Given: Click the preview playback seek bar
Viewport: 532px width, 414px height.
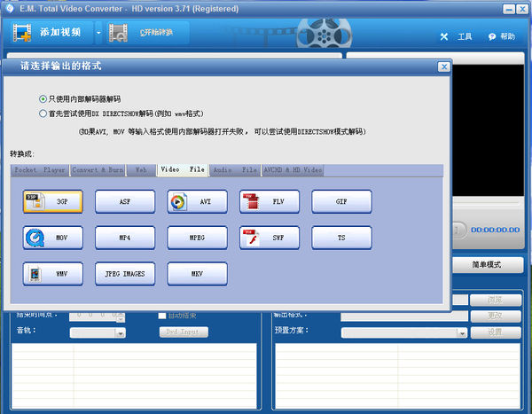Looking at the screenshot, I should tap(486, 203).
